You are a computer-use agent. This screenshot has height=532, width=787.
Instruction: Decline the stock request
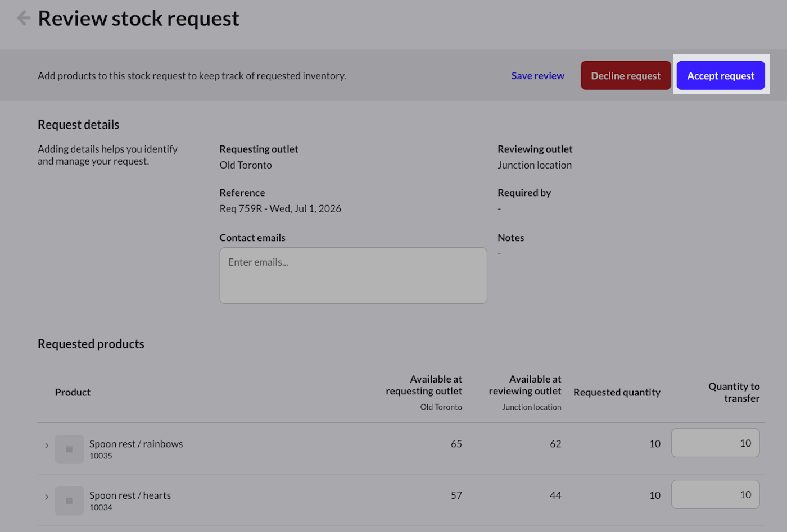[x=626, y=75]
